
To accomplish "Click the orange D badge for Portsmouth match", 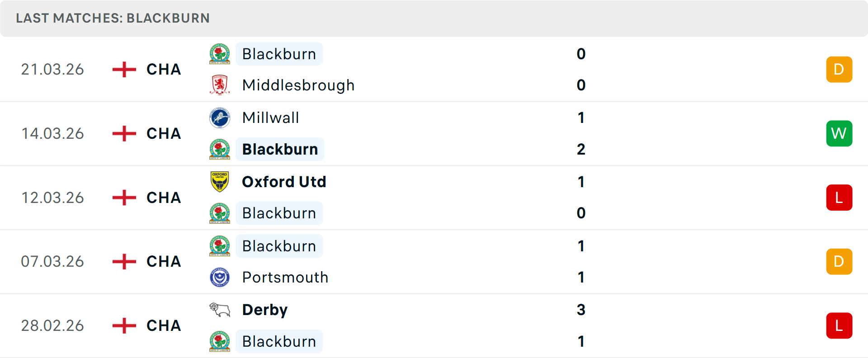I will tap(839, 261).
